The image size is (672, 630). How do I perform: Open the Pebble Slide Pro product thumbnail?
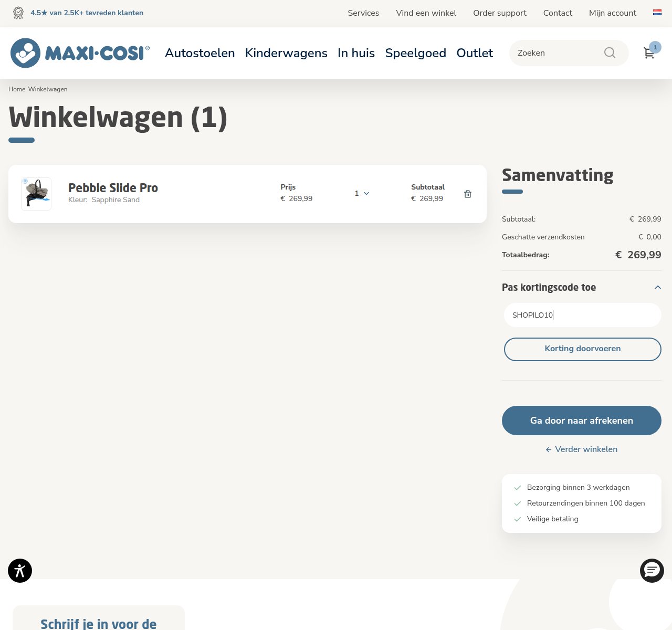pos(36,194)
